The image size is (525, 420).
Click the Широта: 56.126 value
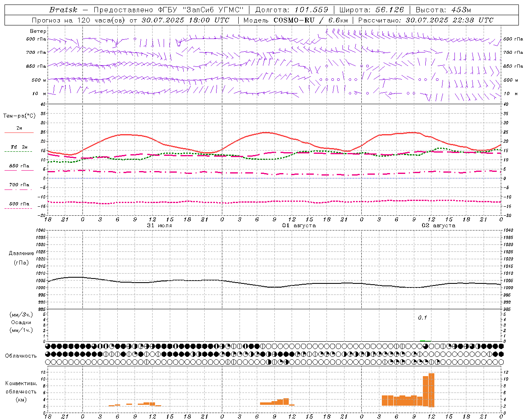pos(372,10)
